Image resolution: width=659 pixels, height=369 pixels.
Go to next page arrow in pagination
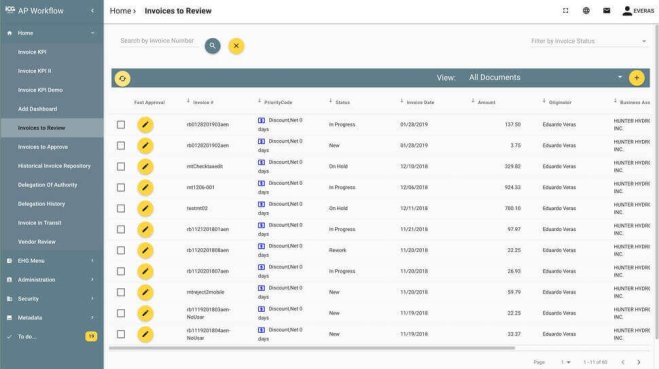[639, 362]
